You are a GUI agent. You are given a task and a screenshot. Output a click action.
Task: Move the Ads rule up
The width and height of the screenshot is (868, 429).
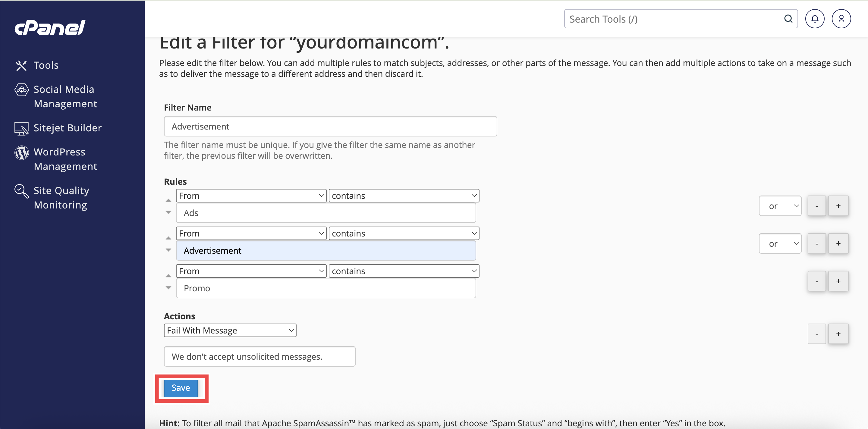pos(168,200)
